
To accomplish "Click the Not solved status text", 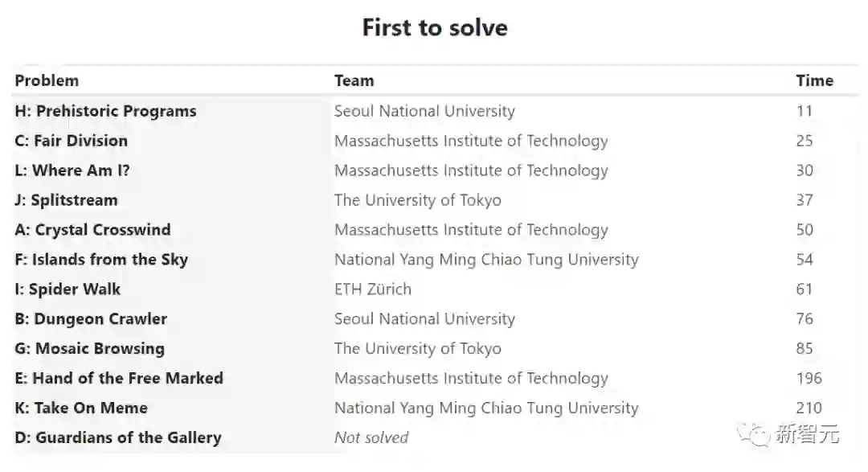I will (x=371, y=438).
